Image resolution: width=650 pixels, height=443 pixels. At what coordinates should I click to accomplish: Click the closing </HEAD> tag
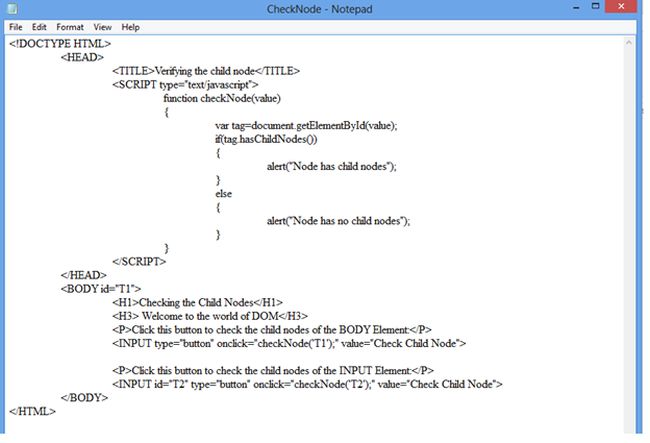point(83,275)
